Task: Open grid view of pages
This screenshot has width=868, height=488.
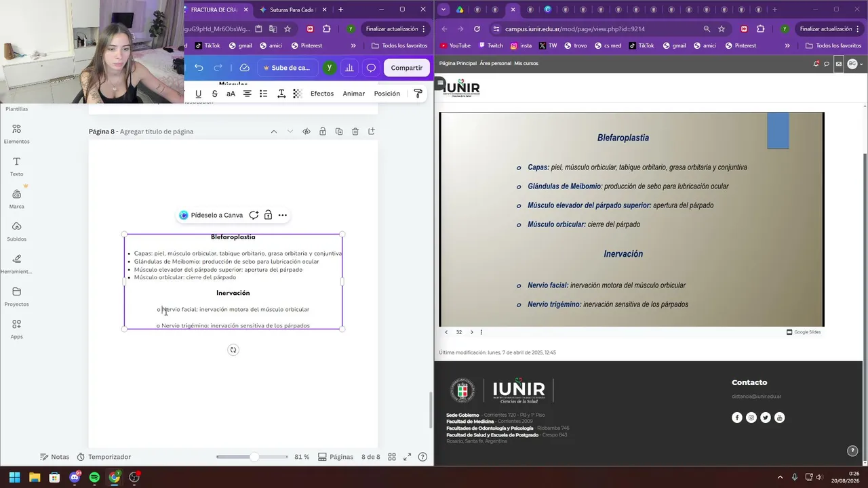Action: pos(392,457)
